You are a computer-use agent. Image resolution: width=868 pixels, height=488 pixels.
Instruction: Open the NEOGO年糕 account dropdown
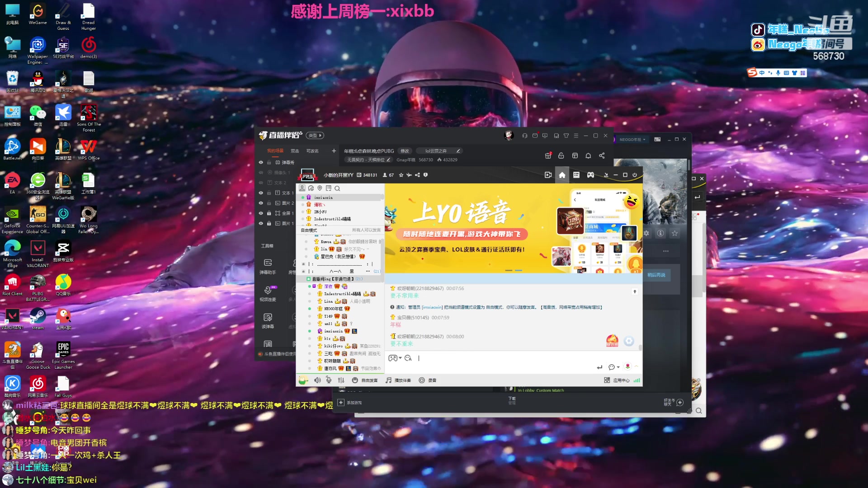632,140
